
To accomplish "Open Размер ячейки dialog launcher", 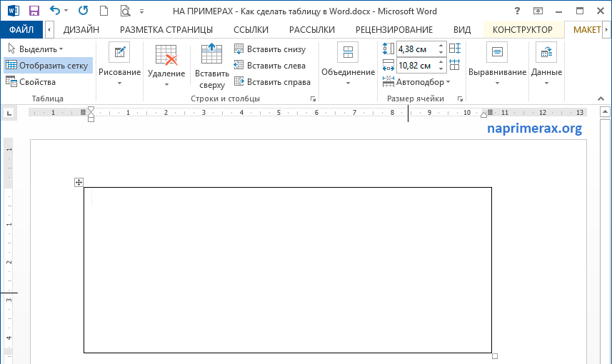I will pyautogui.click(x=460, y=99).
